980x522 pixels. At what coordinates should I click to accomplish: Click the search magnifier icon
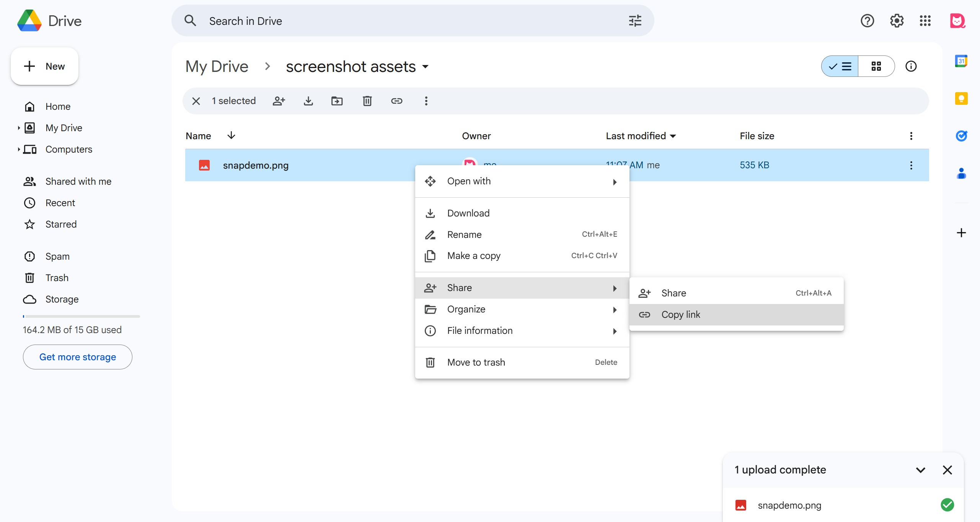point(190,21)
